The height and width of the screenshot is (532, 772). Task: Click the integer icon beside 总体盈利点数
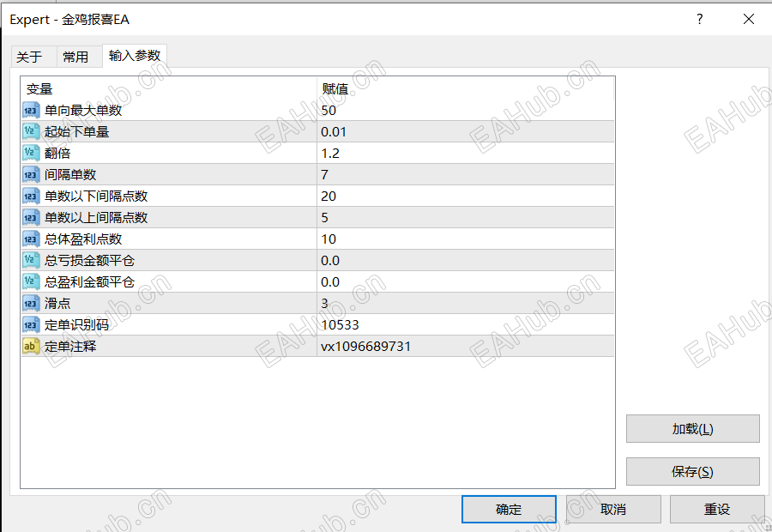coord(31,239)
